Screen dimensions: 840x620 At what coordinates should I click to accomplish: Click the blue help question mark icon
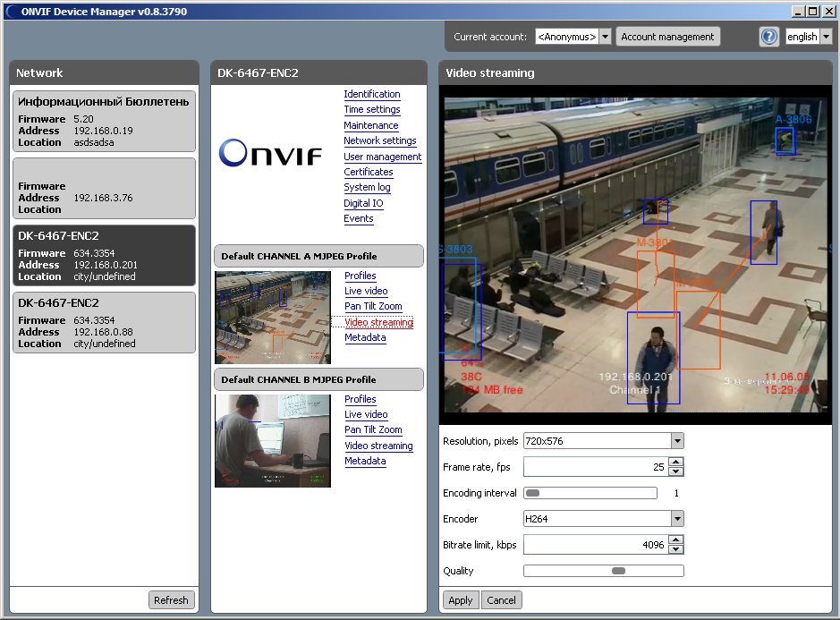click(x=768, y=37)
